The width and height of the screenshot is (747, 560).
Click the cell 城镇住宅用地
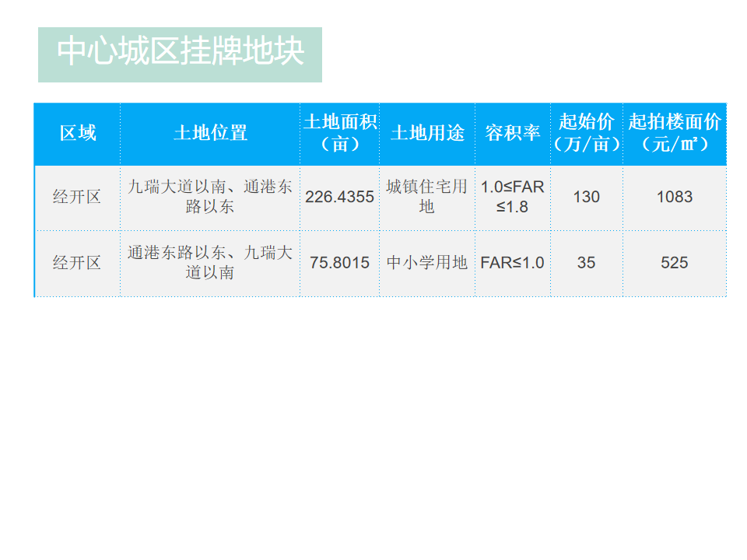click(427, 197)
